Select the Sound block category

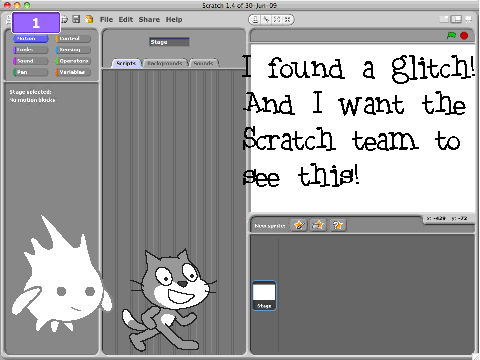[31, 61]
